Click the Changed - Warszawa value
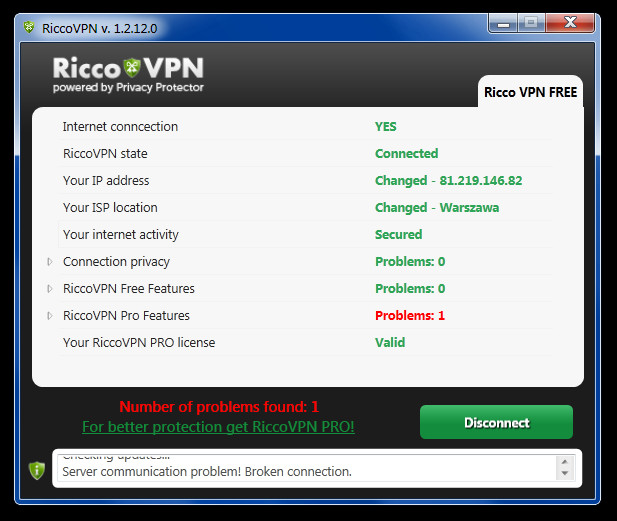Screen dimensions: 617x521 tap(437, 207)
